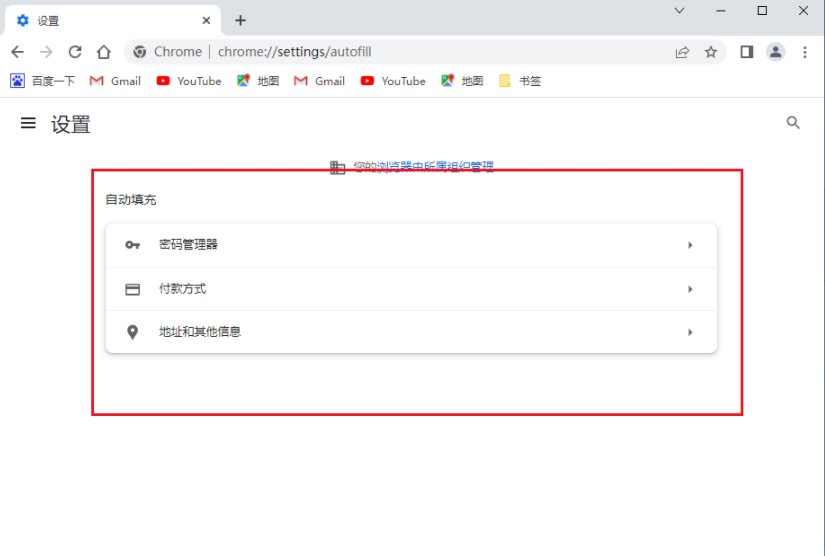Click the 自动填充 section heading
The height and width of the screenshot is (556, 825).
[131, 200]
